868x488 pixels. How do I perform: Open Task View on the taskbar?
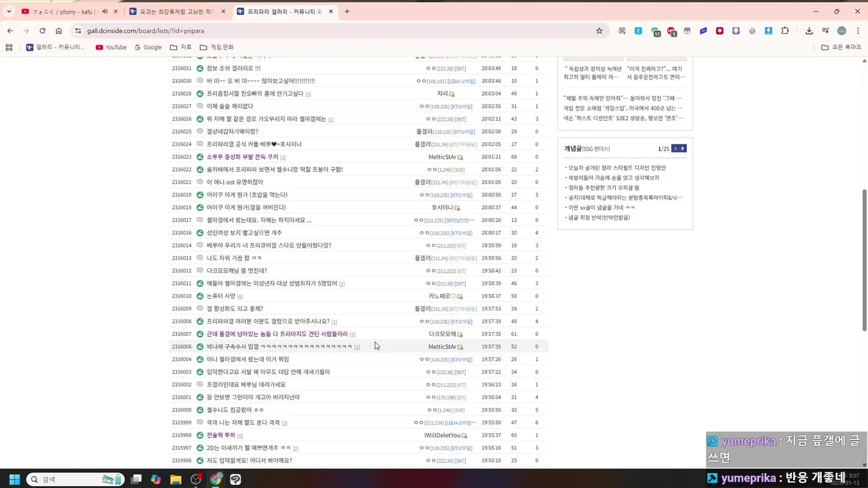[x=136, y=479]
